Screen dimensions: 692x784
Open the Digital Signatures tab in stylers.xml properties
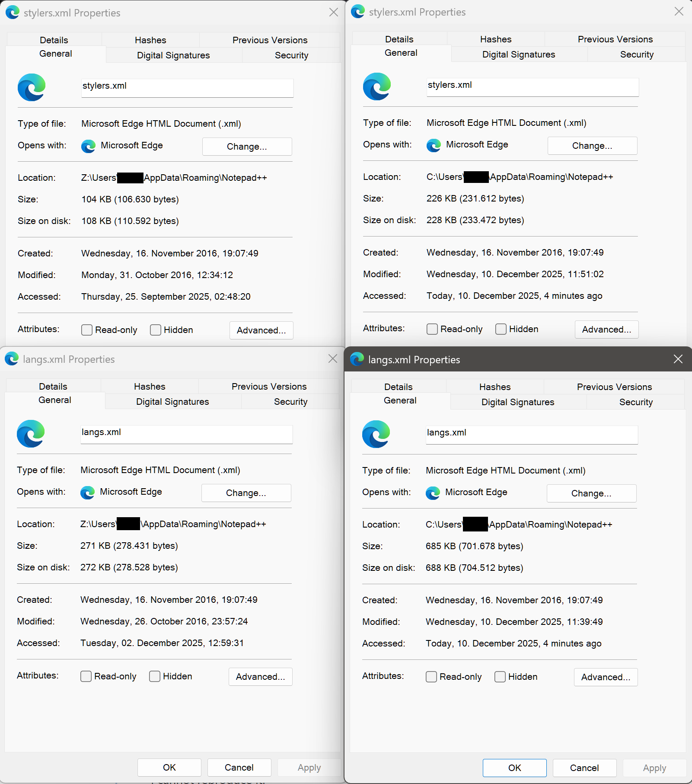173,55
